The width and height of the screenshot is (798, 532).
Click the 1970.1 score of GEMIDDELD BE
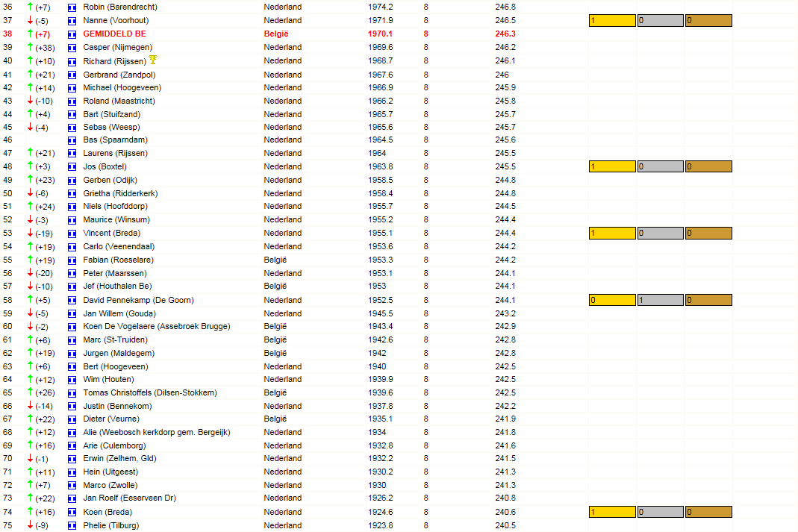tap(380, 34)
